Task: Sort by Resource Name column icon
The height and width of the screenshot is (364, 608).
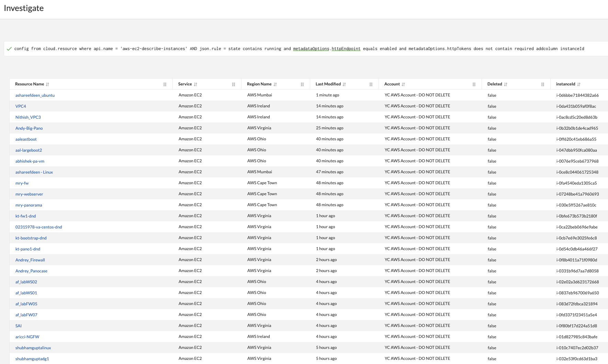Action: (47, 84)
